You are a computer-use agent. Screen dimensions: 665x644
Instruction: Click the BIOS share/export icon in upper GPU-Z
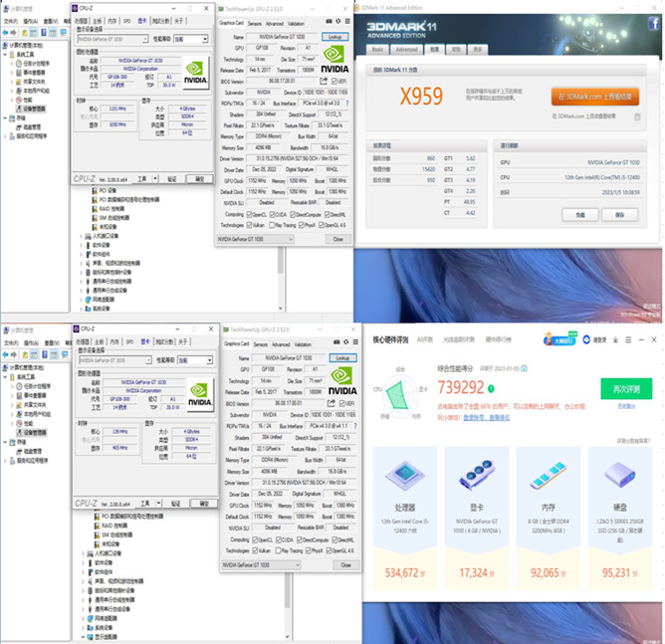click(324, 81)
